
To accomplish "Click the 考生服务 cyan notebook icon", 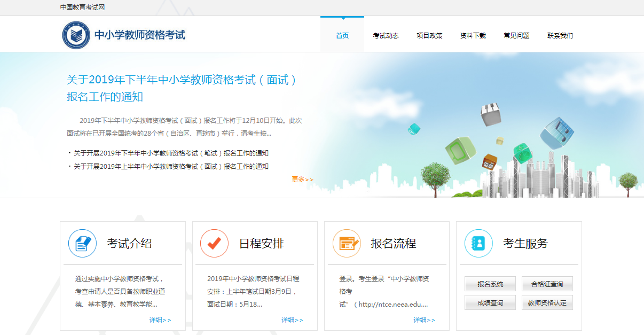I will coord(478,244).
